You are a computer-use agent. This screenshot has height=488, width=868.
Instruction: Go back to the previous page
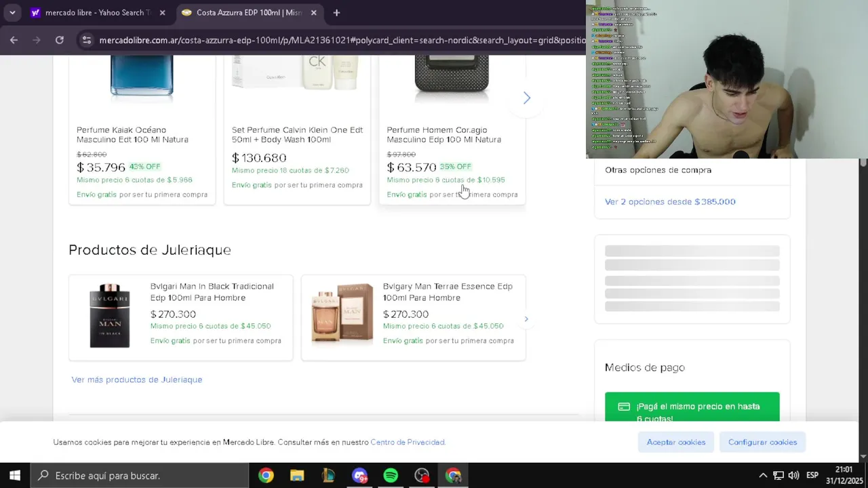[x=14, y=40]
